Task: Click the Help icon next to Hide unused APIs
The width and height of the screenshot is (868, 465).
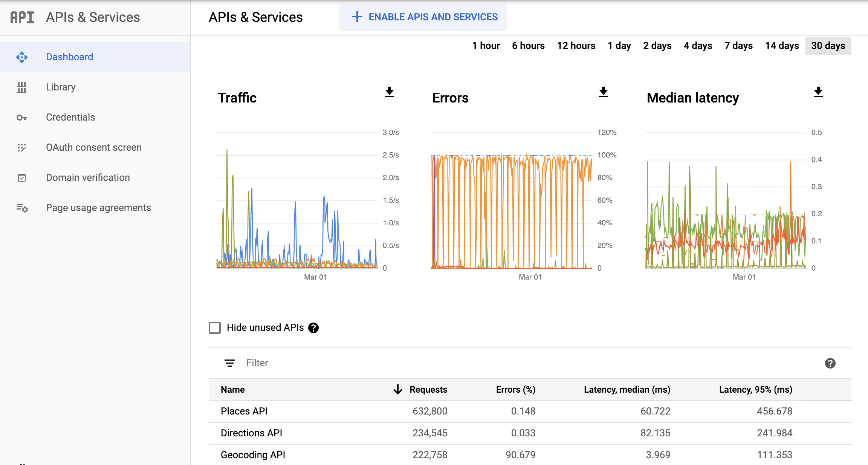Action: 313,328
